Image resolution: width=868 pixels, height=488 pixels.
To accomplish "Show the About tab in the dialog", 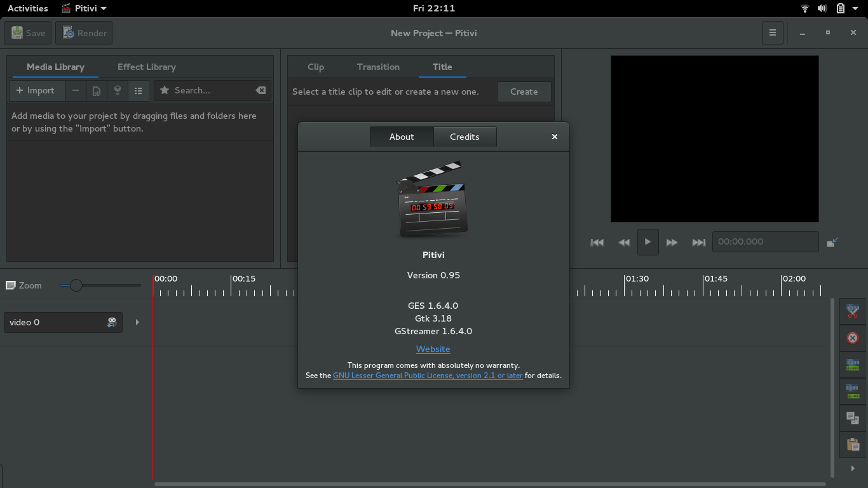I will (x=402, y=137).
